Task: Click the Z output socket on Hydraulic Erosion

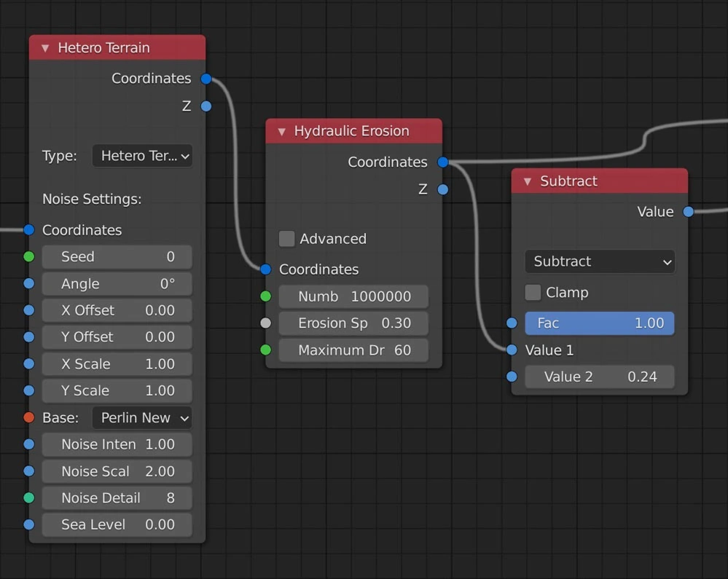Action: 442,189
